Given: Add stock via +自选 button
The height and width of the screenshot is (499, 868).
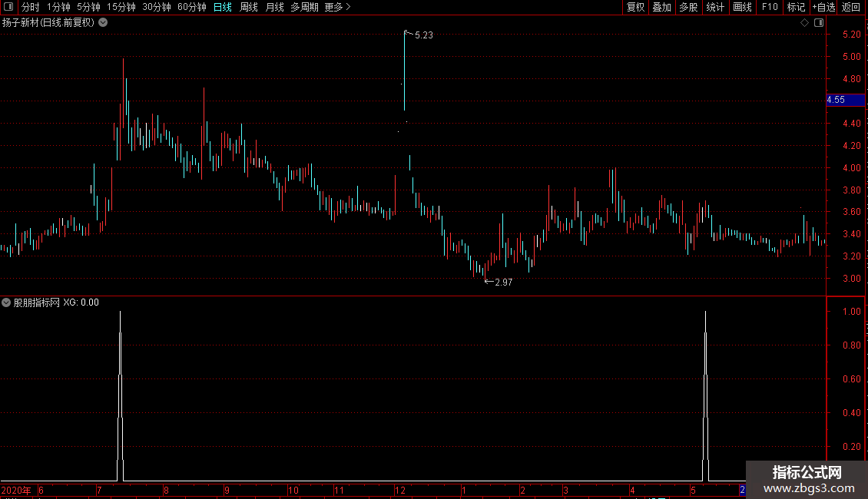Looking at the screenshot, I should (823, 7).
